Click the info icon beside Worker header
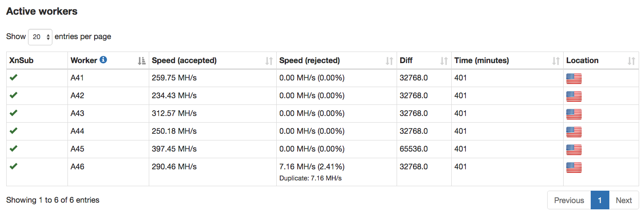The width and height of the screenshot is (644, 220). tap(103, 60)
